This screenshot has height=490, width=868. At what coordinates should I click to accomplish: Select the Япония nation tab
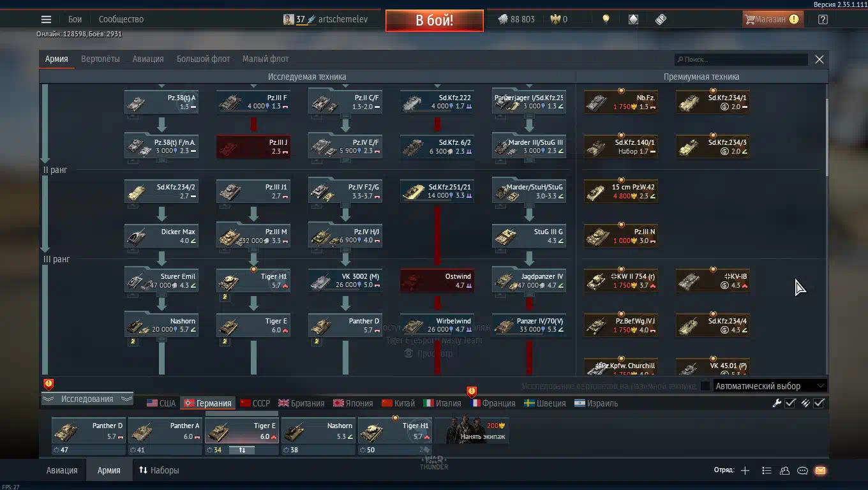pyautogui.click(x=353, y=403)
